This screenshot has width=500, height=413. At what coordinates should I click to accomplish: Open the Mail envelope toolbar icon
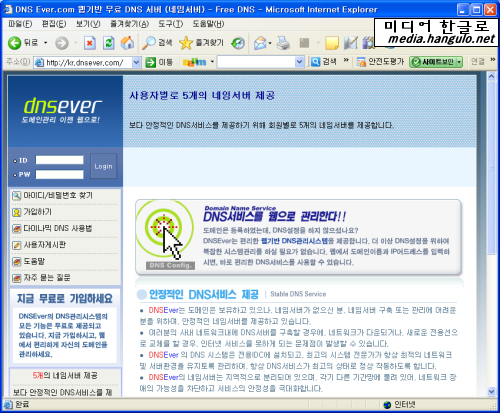[260, 43]
